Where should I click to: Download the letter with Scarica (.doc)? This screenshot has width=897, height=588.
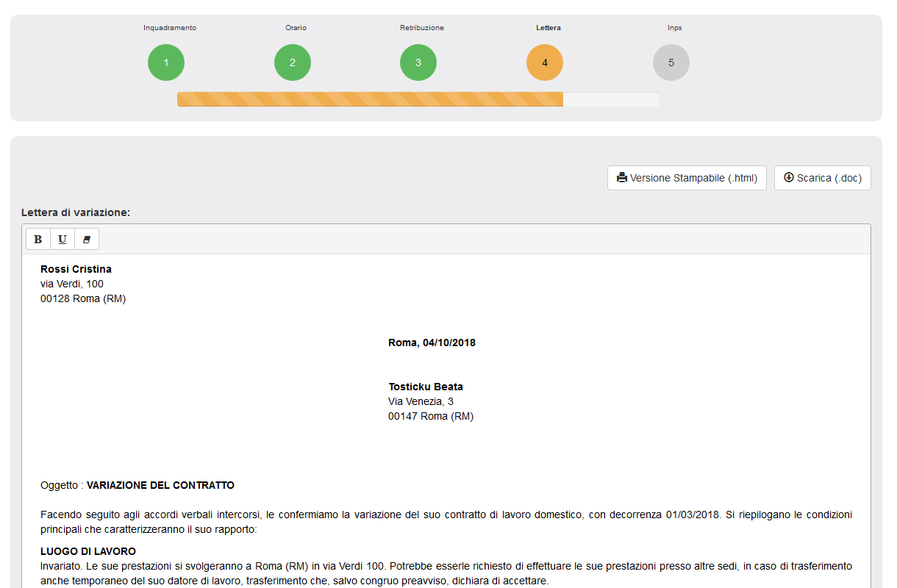(x=822, y=177)
